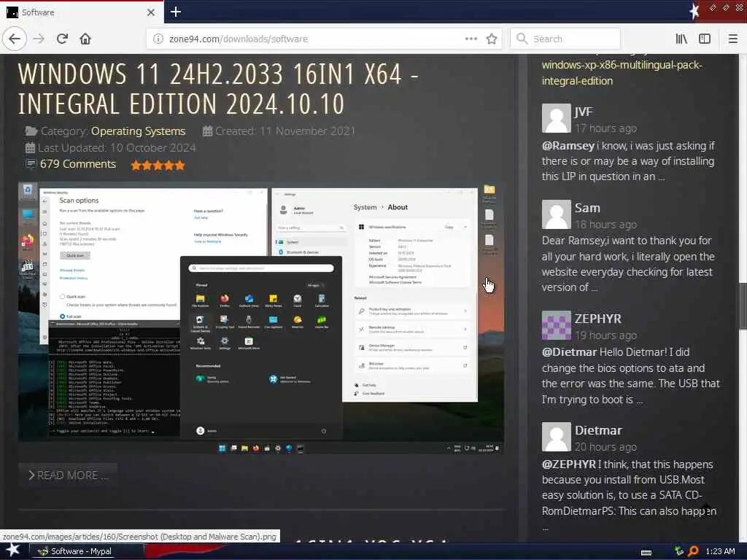Image resolution: width=747 pixels, height=560 pixels.
Task: Click ZEPHYR's purple avatar image
Action: 556,325
